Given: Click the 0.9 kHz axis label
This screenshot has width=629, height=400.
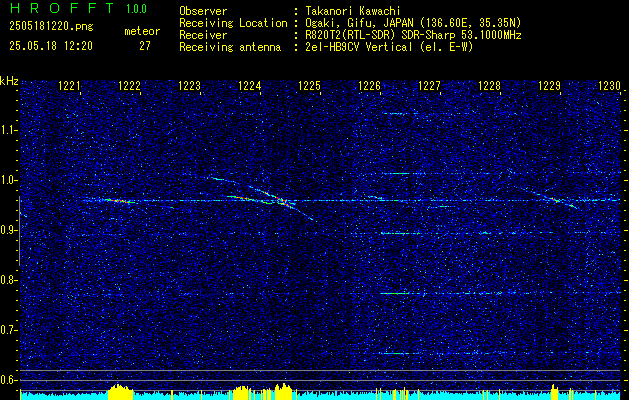Looking at the screenshot, I should pyautogui.click(x=9, y=230).
